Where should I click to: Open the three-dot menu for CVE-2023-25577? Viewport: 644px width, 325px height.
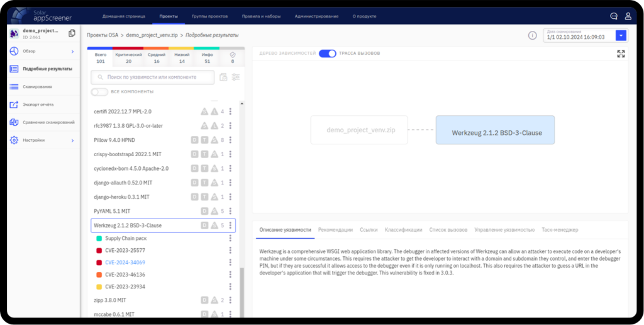coord(230,250)
